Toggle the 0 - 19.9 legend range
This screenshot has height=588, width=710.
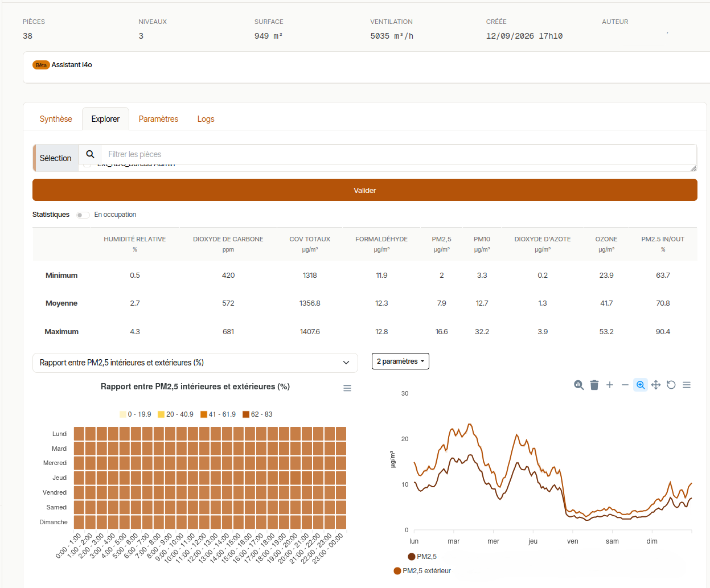(136, 414)
